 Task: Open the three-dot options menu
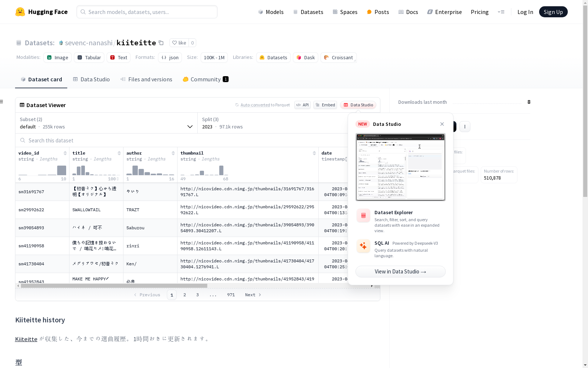pos(465,127)
